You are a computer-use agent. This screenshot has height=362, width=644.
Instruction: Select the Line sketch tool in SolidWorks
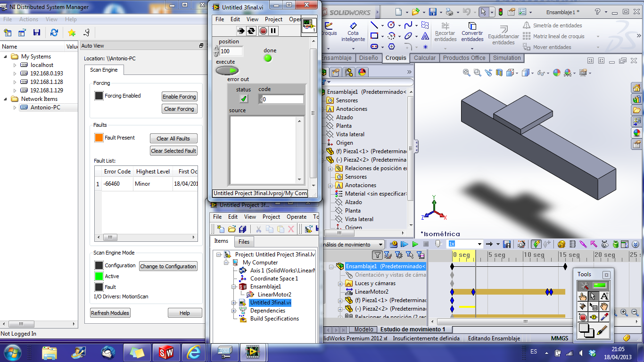(x=374, y=25)
